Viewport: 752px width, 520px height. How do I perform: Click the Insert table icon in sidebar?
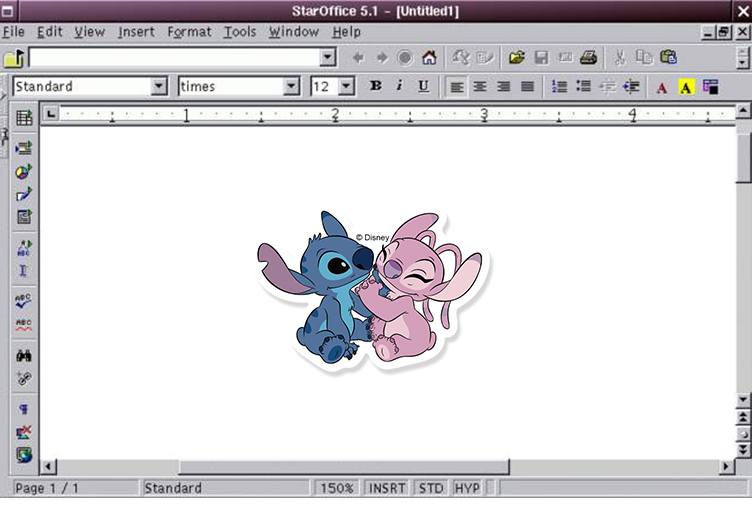[24, 118]
